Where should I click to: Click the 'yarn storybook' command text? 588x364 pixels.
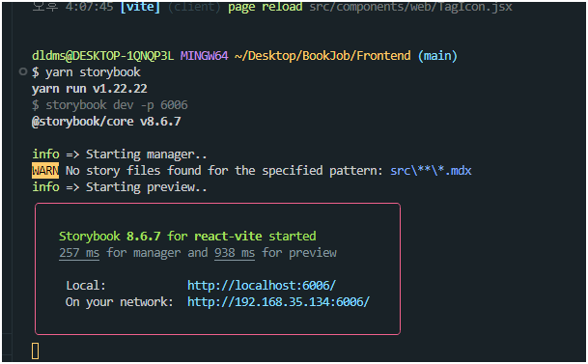pos(93,72)
